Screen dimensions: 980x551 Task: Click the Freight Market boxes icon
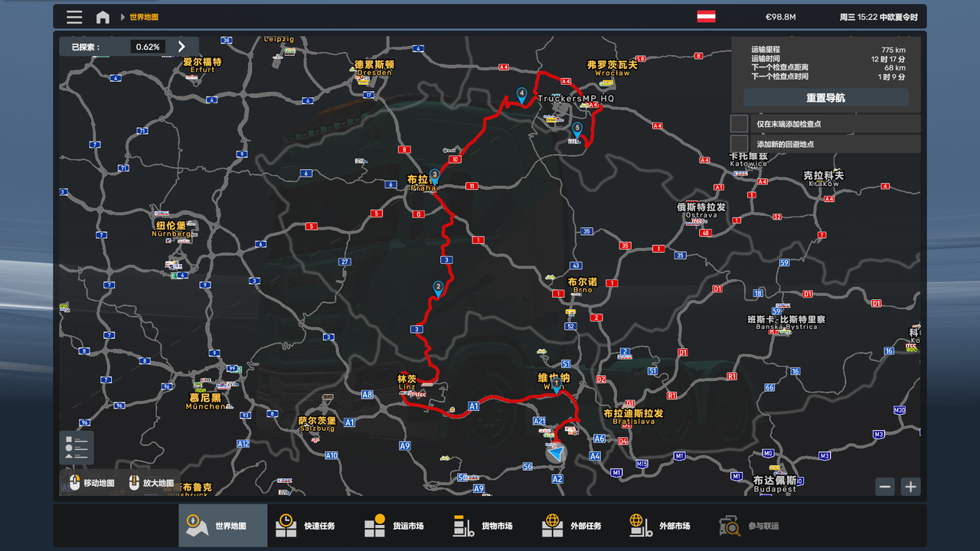click(x=374, y=526)
